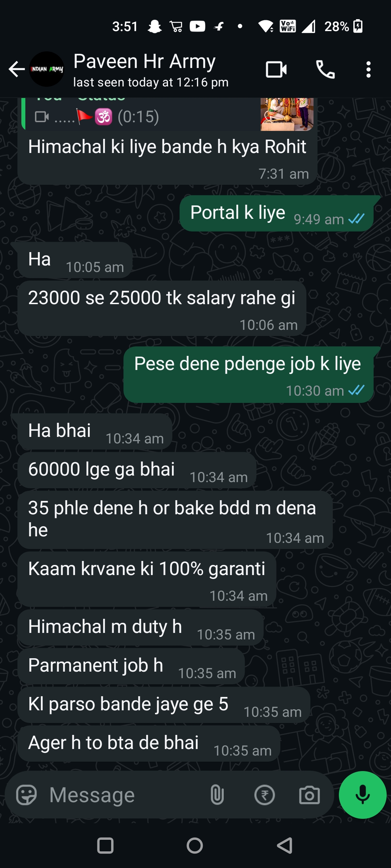Open Paveen Hr Army profile picture

[x=47, y=69]
